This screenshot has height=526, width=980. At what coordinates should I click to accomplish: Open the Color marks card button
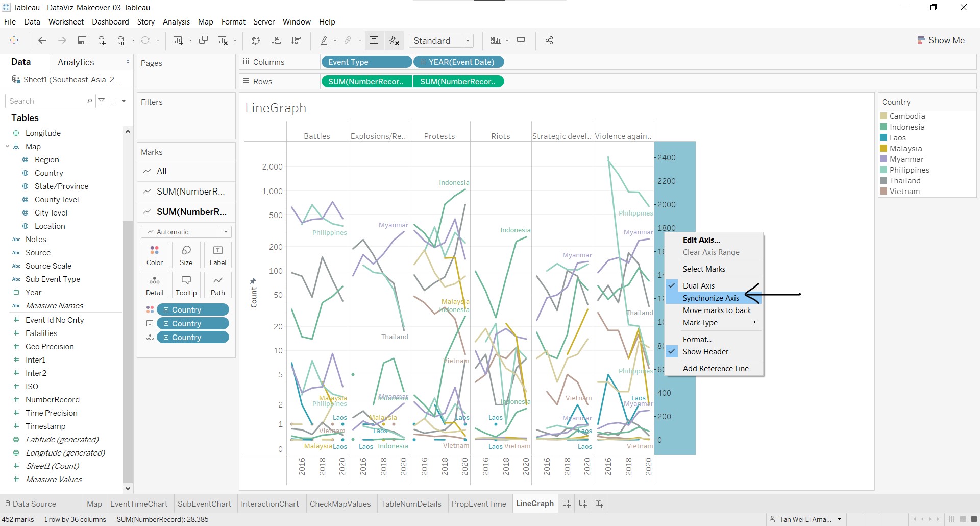[x=155, y=255]
